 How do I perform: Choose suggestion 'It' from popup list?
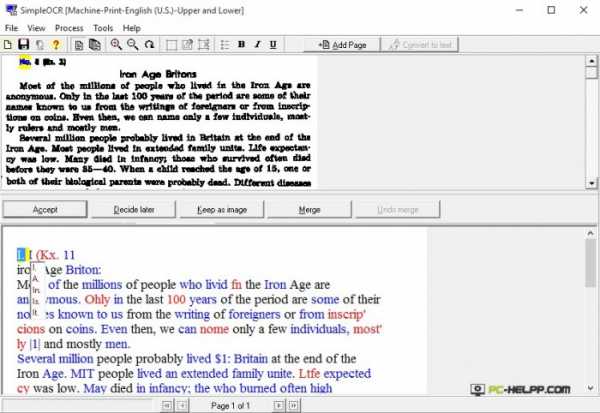[35, 313]
